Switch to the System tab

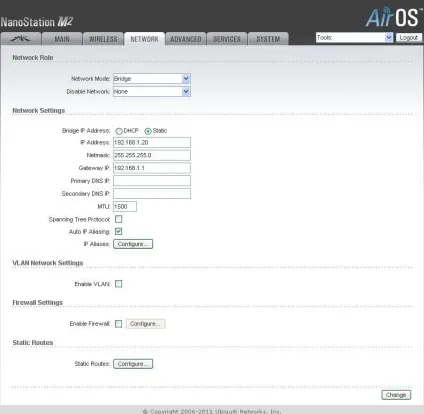point(268,39)
